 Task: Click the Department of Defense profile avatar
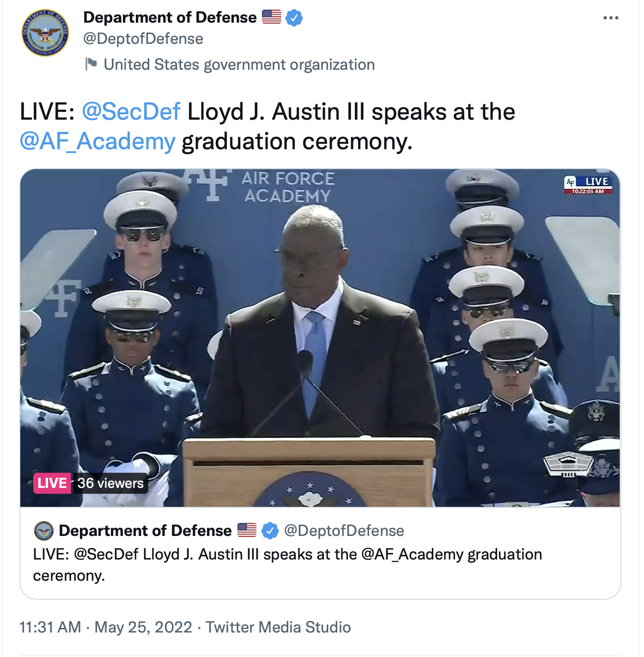pos(45,33)
